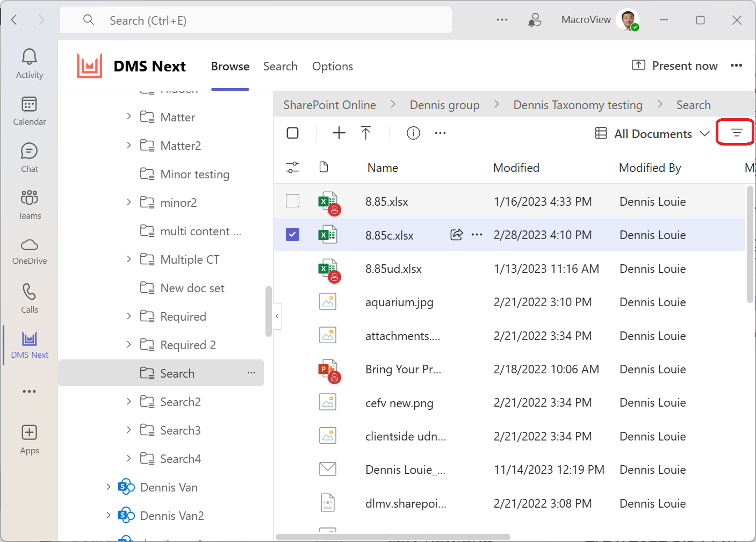
Task: Share the 8.85c.xlsx file
Action: (x=456, y=234)
